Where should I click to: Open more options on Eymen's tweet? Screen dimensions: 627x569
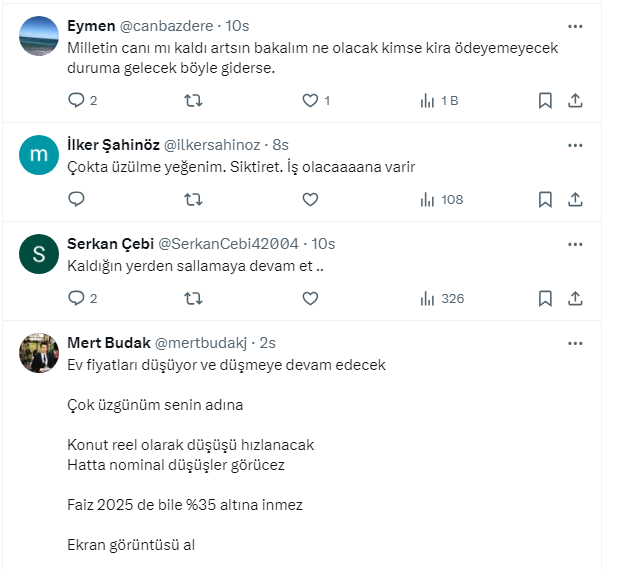(575, 26)
